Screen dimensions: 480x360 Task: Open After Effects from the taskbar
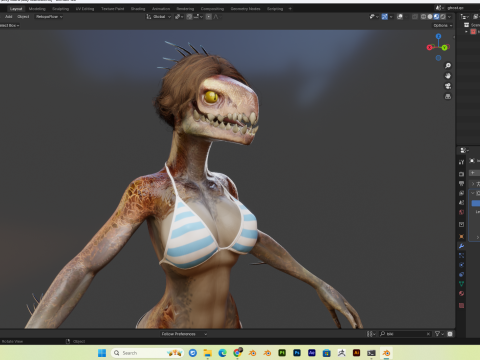[312, 353]
